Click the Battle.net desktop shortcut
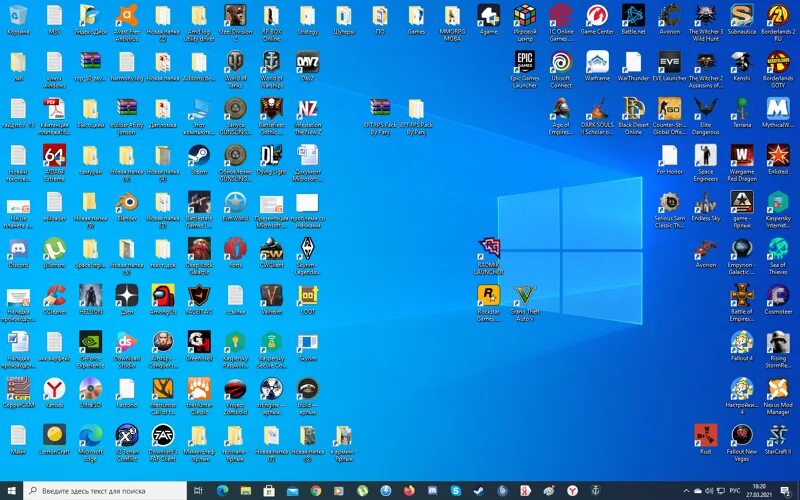Image resolution: width=800 pixels, height=500 pixels. click(633, 16)
